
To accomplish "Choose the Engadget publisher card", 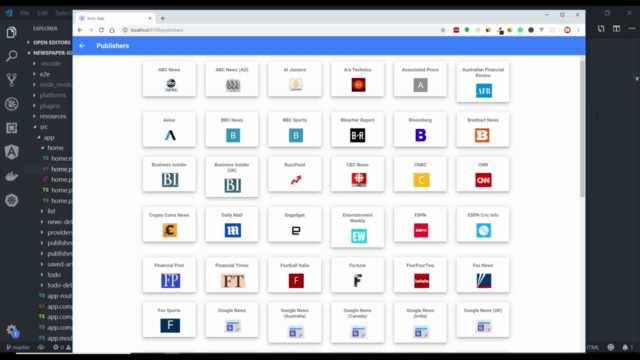I will pos(295,224).
